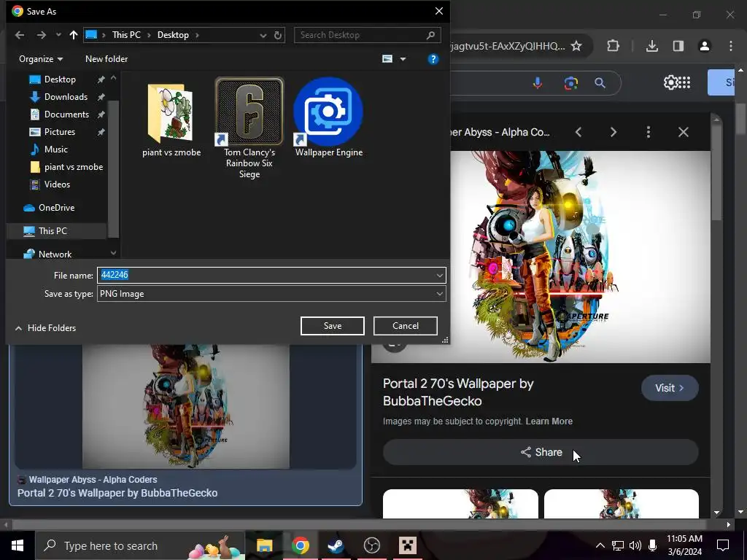The height and width of the screenshot is (560, 747).
Task: Select Documents in navigation pane
Action: point(66,114)
